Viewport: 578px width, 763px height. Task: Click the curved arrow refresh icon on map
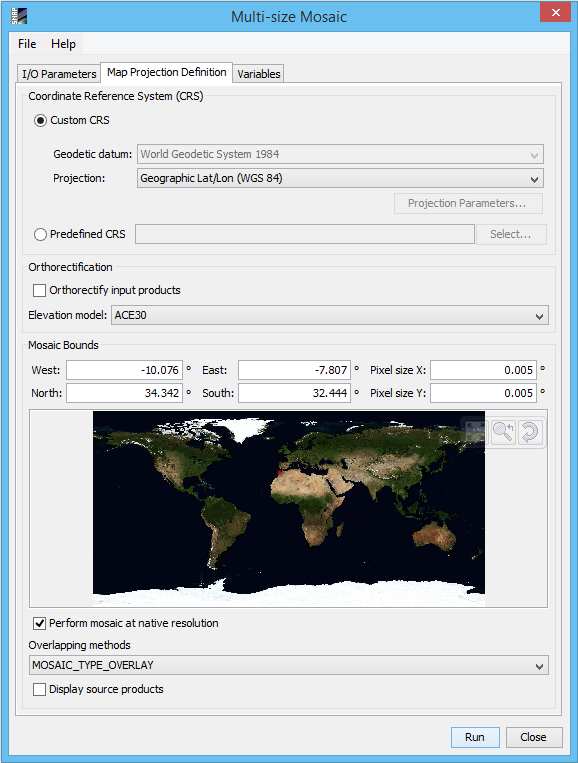pos(530,432)
